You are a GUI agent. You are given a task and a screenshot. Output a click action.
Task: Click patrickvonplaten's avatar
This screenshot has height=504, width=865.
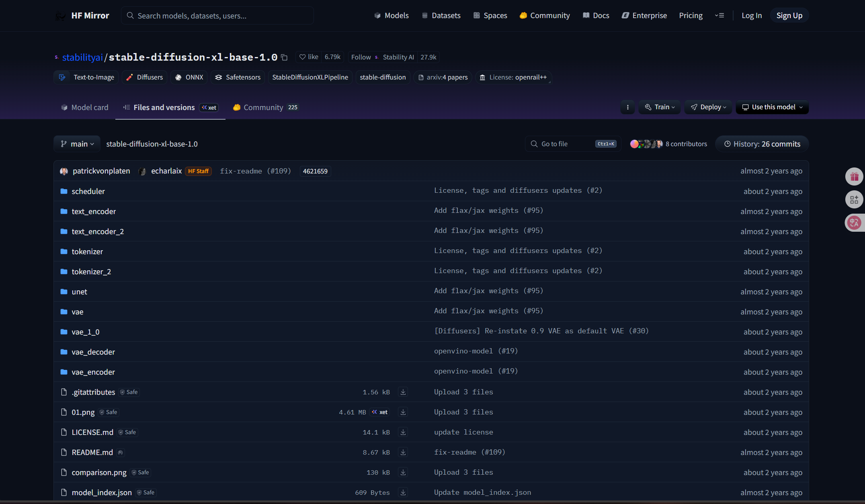click(x=64, y=171)
